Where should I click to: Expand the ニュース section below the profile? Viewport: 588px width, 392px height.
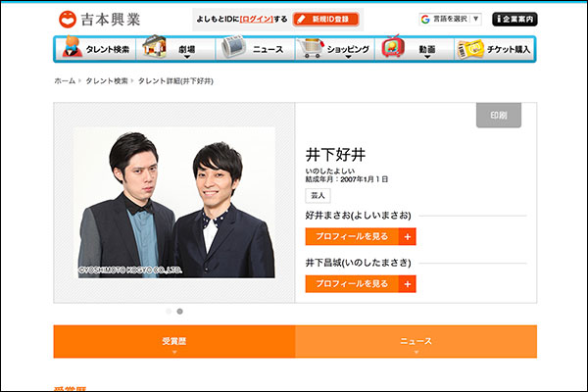416,342
